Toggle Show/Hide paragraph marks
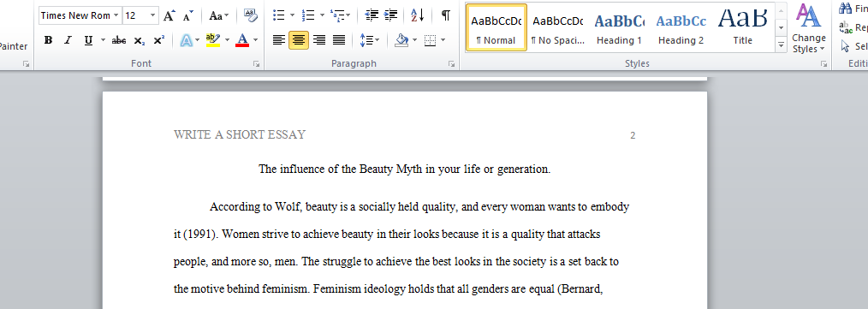Screen dimensions: 868x309 click(445, 15)
